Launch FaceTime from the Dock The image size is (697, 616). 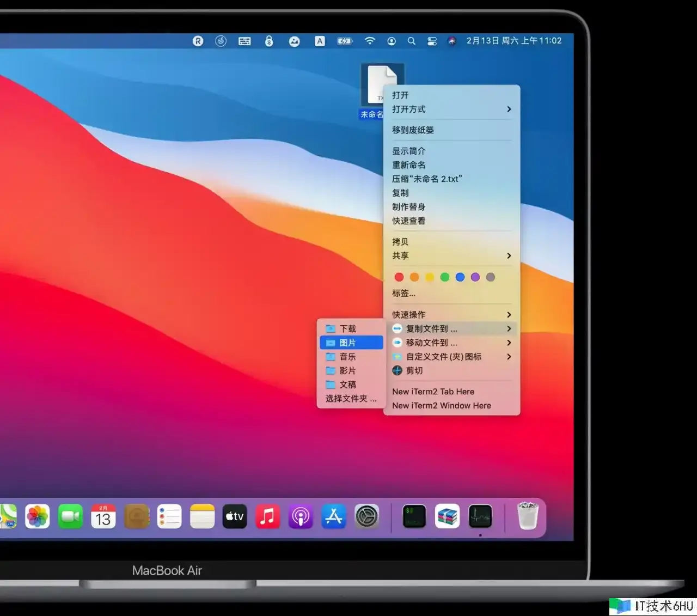pyautogui.click(x=70, y=516)
